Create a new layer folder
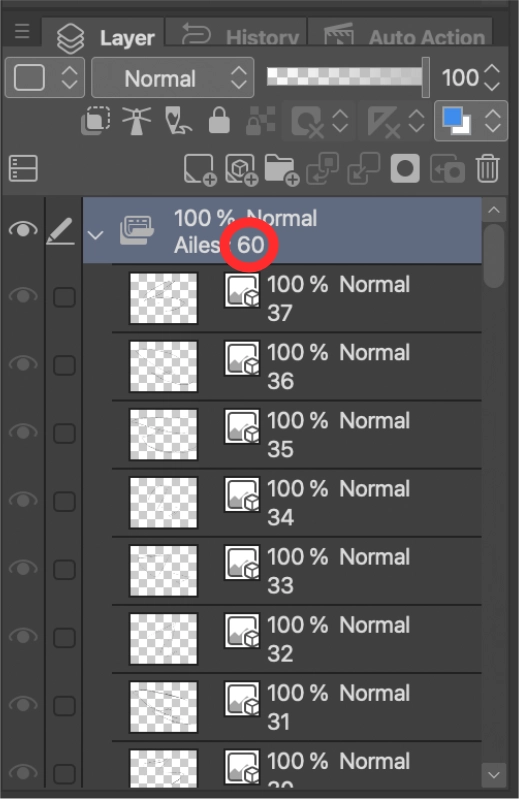519x799 pixels. point(281,169)
